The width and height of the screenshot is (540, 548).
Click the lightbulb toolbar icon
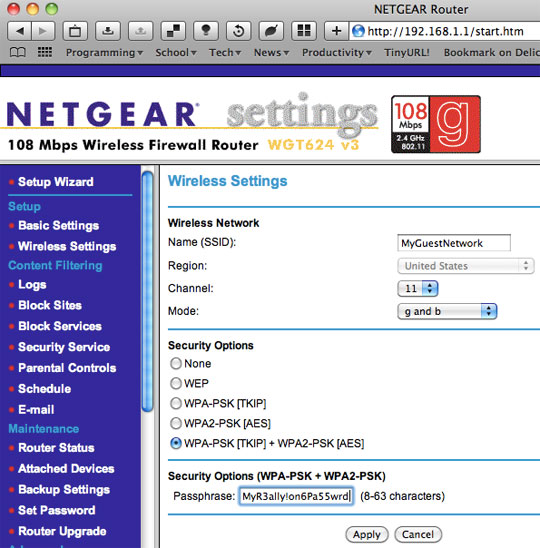pos(206,31)
